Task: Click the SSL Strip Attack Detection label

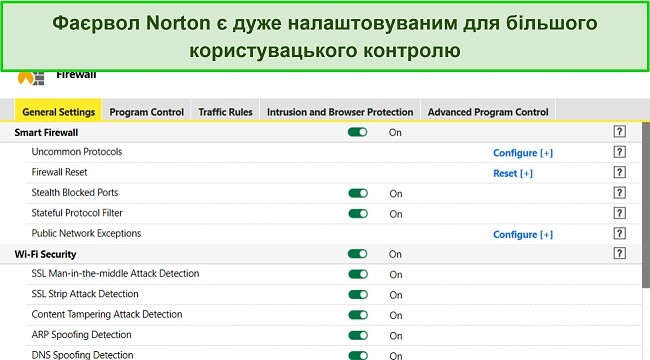Action: point(85,294)
